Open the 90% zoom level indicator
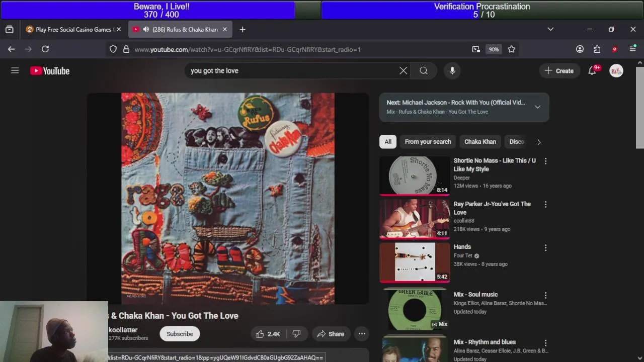This screenshot has width=644, height=362. (494, 49)
